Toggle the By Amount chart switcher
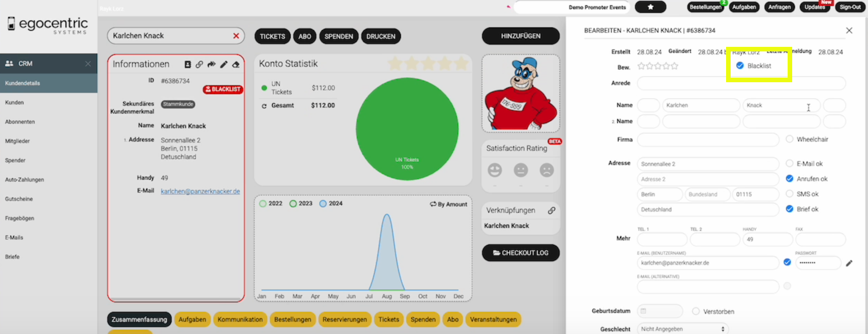Viewport: 868px width, 334px height. [x=448, y=204]
